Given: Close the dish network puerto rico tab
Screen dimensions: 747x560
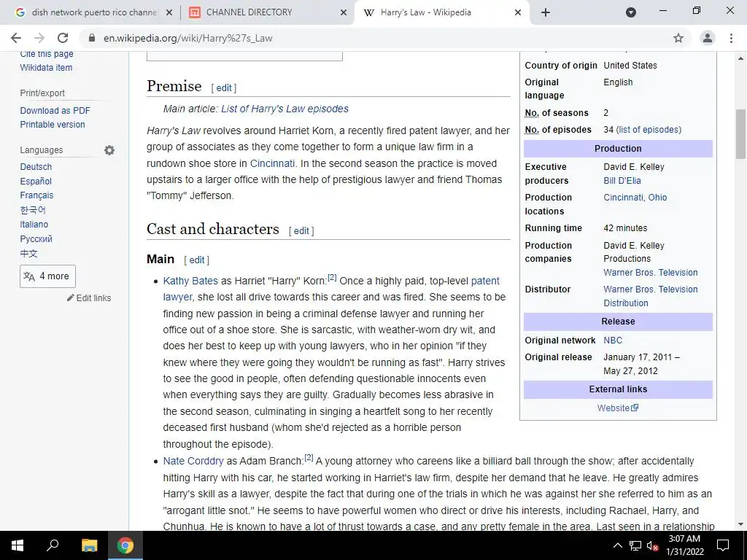Looking at the screenshot, I should pyautogui.click(x=169, y=13).
